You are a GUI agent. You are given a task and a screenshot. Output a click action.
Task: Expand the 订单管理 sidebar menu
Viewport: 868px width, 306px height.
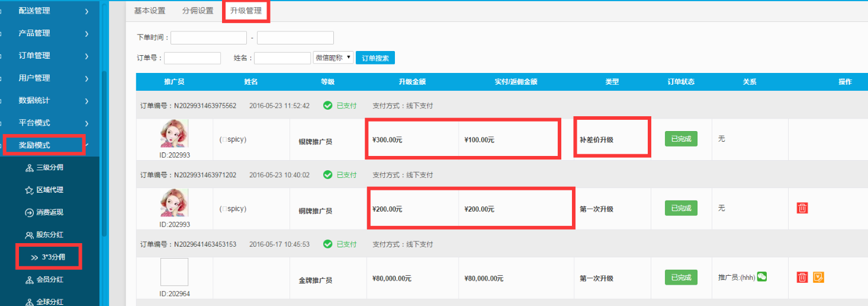(x=49, y=56)
